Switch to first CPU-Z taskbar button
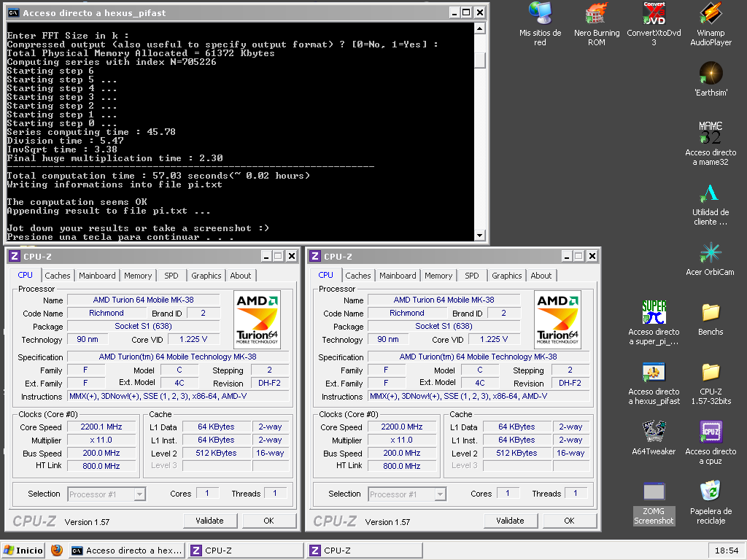This screenshot has height=560, width=747. (245, 551)
